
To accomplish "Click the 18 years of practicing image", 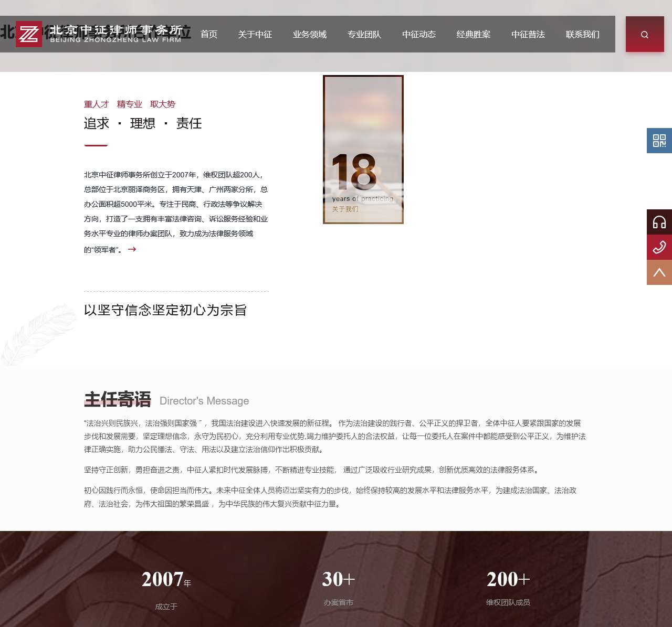I will [363, 150].
